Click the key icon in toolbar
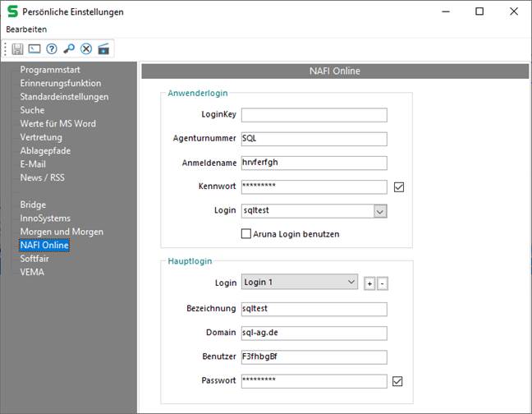The width and height of the screenshot is (532, 414). click(x=69, y=49)
